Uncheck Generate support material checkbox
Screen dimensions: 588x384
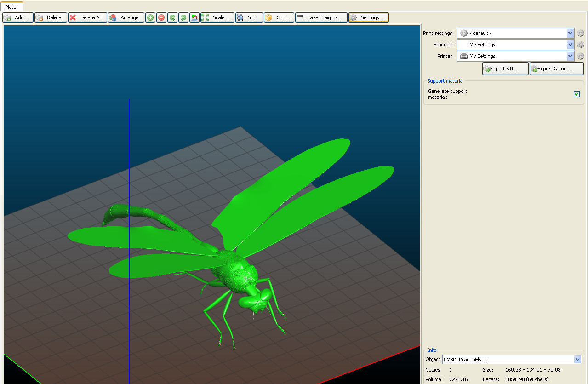[577, 94]
